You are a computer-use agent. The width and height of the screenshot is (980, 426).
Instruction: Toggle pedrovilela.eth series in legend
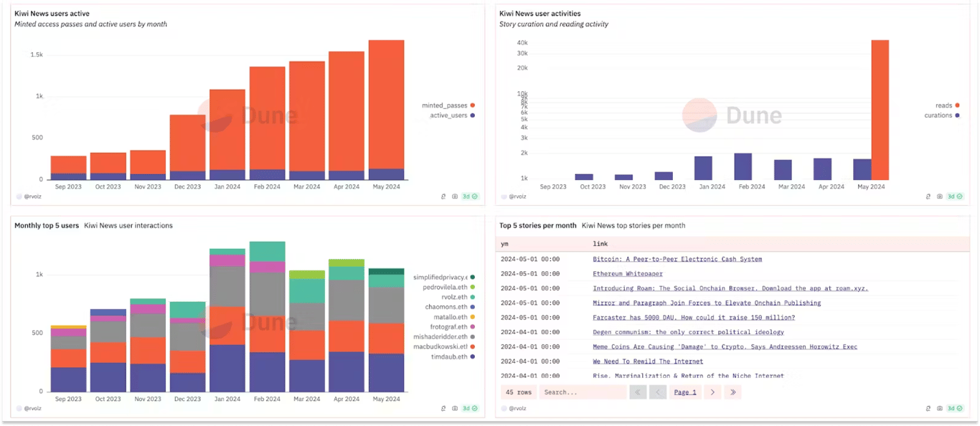(x=448, y=287)
